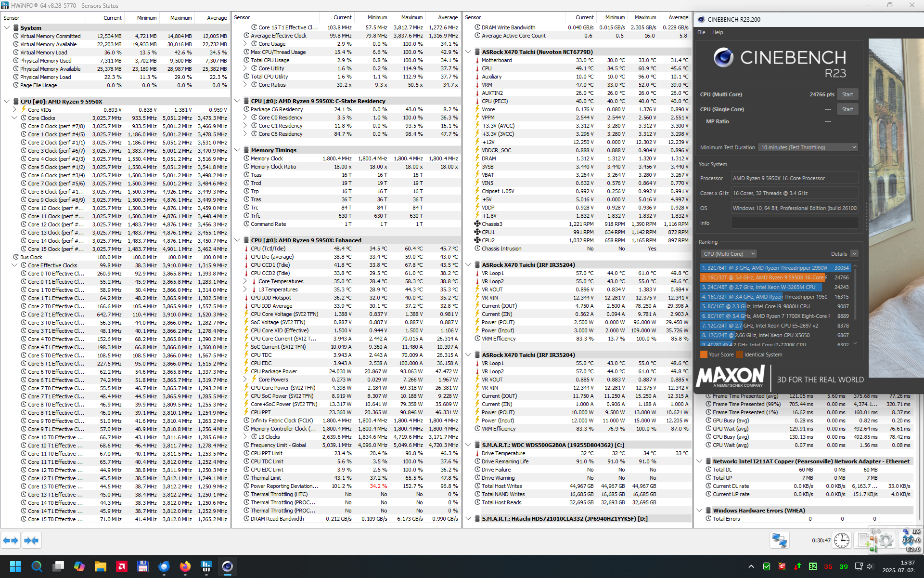Open HWiNFO sensor settings gear icon
The width and height of the screenshot is (924, 578).
coord(885,540)
